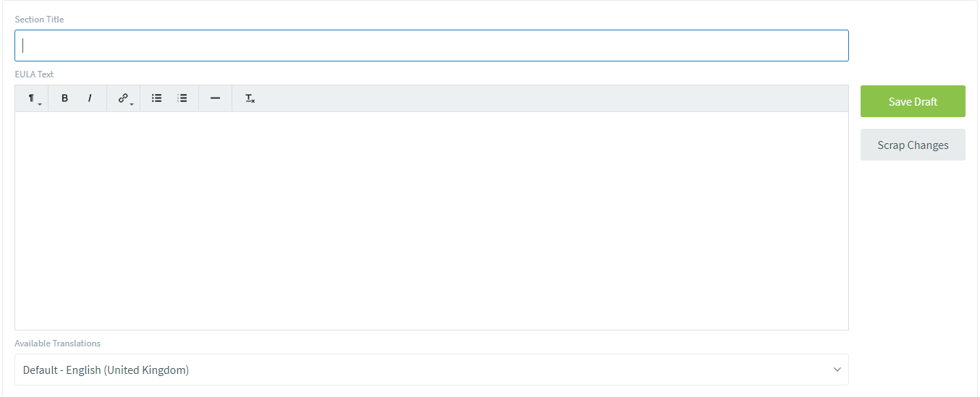Click the chain link icon
Image resolution: width=980 pixels, height=397 pixels.
point(122,98)
